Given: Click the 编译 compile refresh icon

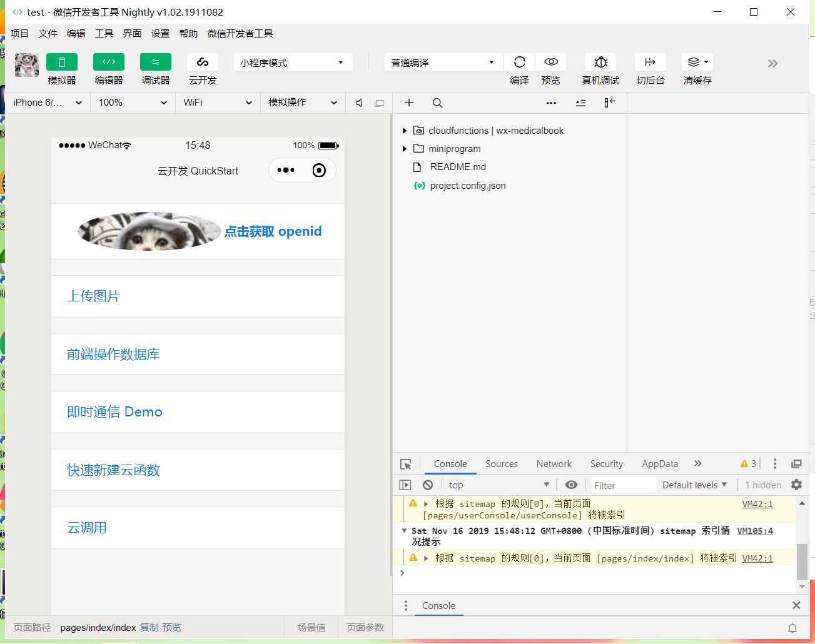Looking at the screenshot, I should [x=520, y=62].
